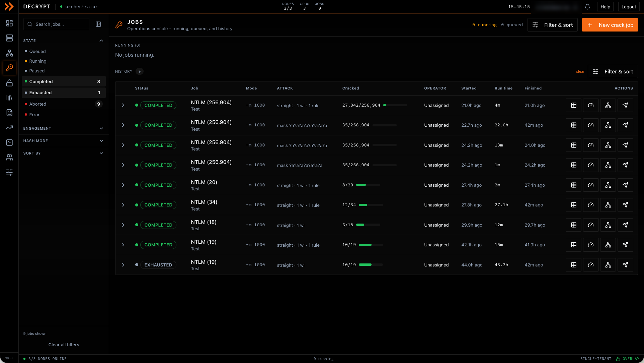Open the servers icon in left sidebar

pos(9,38)
